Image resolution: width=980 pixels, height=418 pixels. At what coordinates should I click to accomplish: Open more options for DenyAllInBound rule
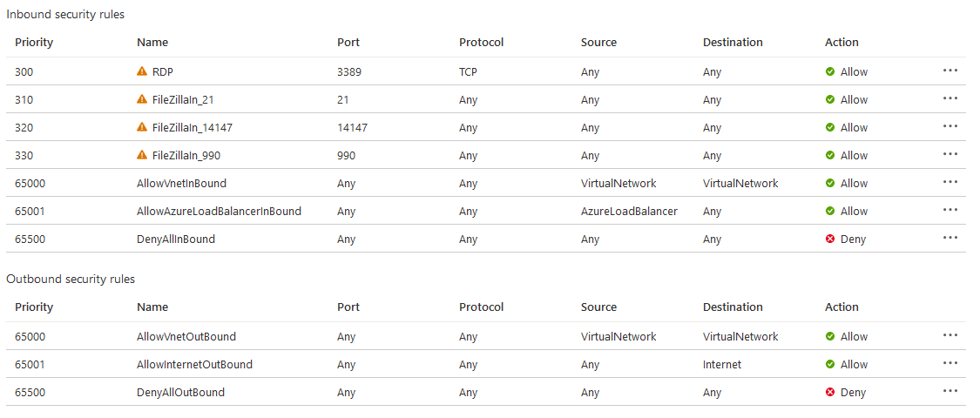click(950, 238)
